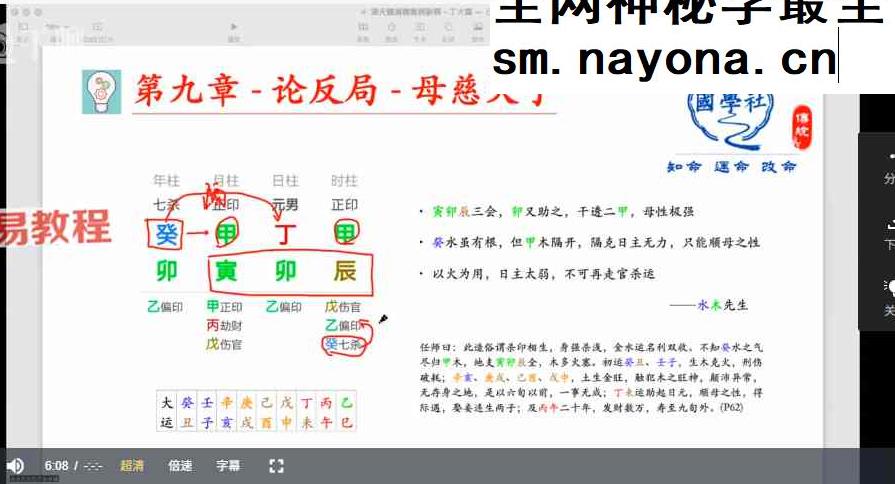Insert a shape from the Keynote toolbar

[449, 27]
